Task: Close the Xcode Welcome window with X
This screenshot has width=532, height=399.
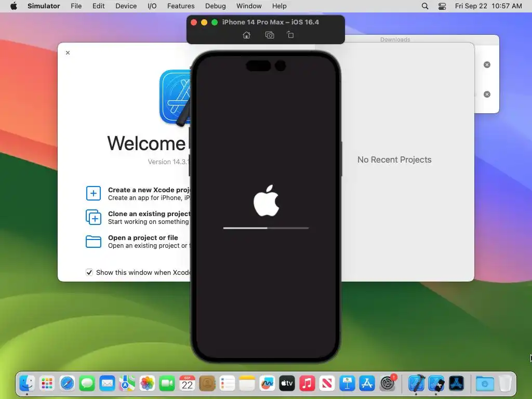Action: [68, 52]
